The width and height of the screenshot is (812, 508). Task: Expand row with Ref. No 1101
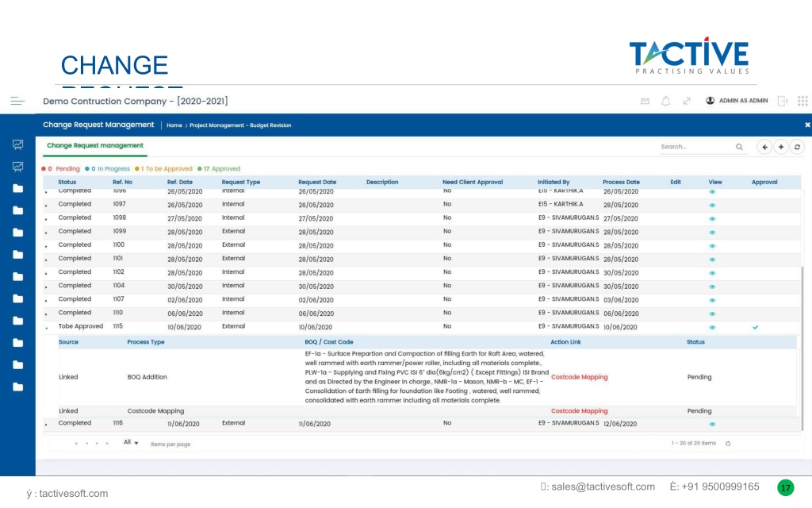click(x=46, y=260)
